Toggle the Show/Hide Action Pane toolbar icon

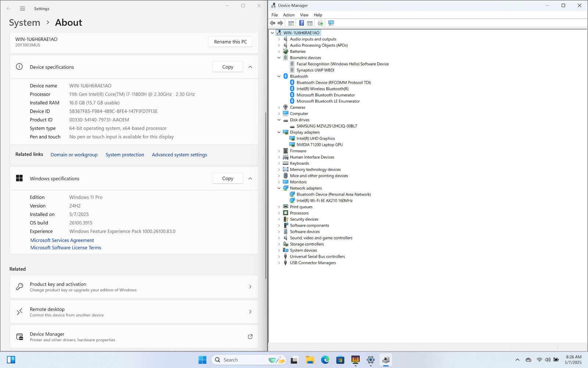point(310,23)
